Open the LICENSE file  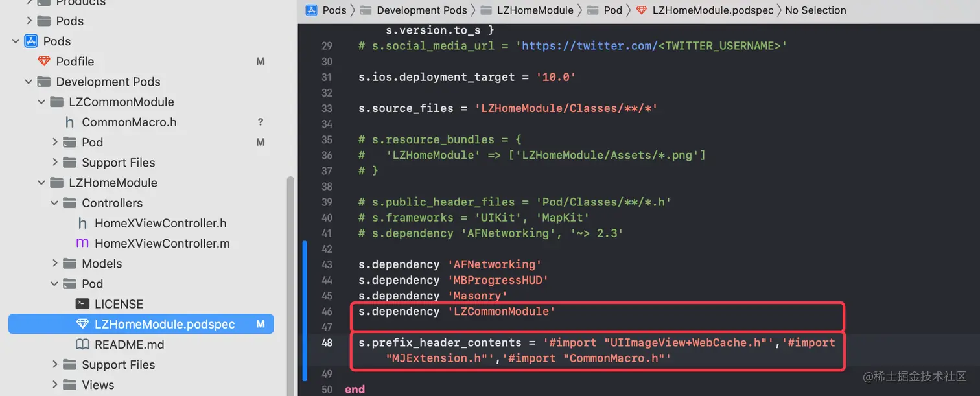pyautogui.click(x=119, y=304)
